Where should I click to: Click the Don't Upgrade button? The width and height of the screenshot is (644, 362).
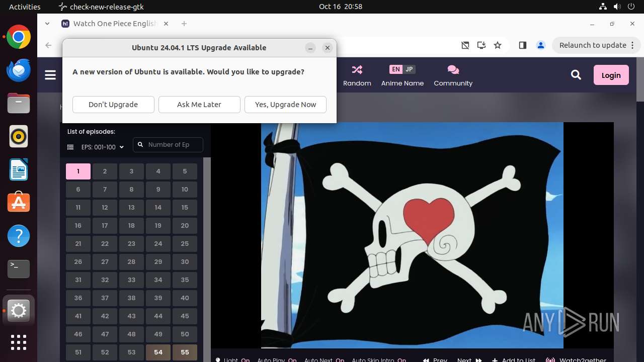point(113,105)
